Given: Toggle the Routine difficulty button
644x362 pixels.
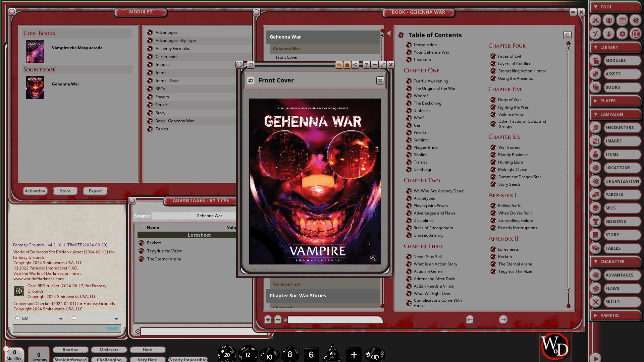Looking at the screenshot, I should coord(70,350).
